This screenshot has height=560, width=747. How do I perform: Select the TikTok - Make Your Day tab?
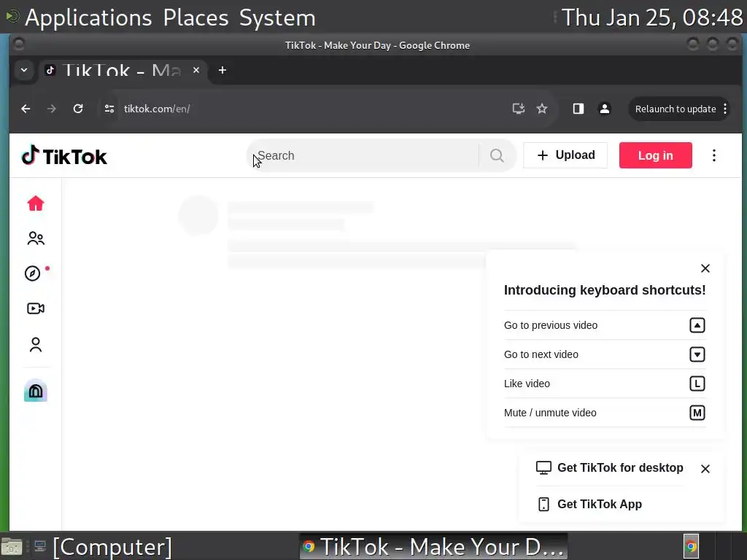point(122,71)
